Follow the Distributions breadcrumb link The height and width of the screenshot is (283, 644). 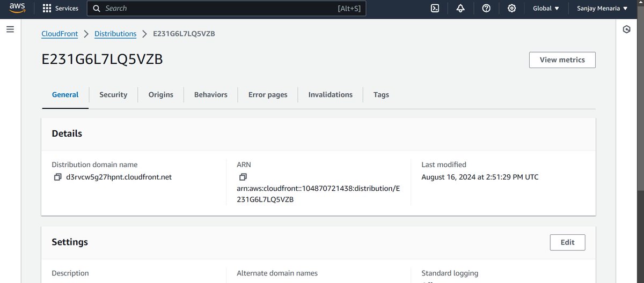tap(115, 34)
